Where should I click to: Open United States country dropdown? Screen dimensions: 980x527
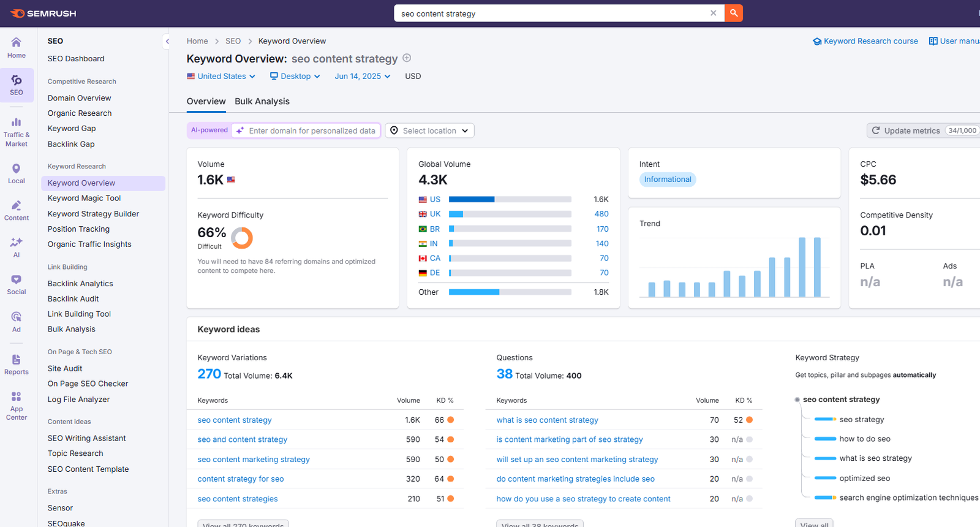click(x=221, y=77)
